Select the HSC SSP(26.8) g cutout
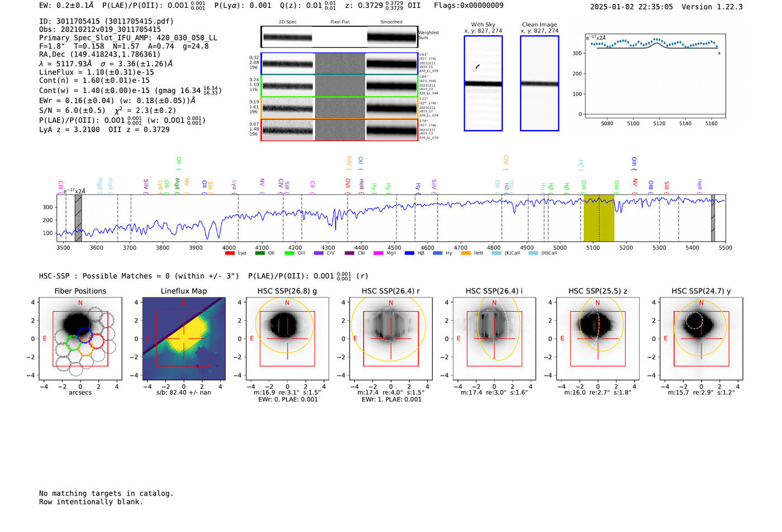Viewport: 782px width, 532px height. click(x=287, y=339)
